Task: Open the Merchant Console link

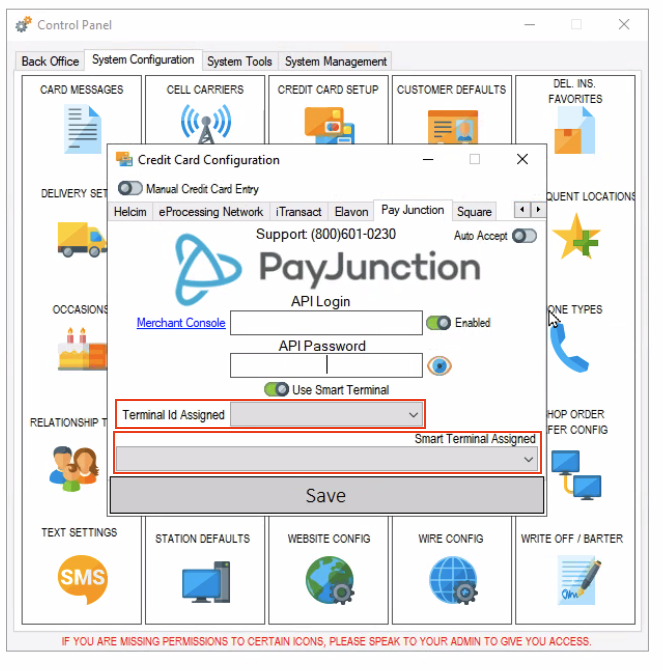Action: pyautogui.click(x=181, y=322)
